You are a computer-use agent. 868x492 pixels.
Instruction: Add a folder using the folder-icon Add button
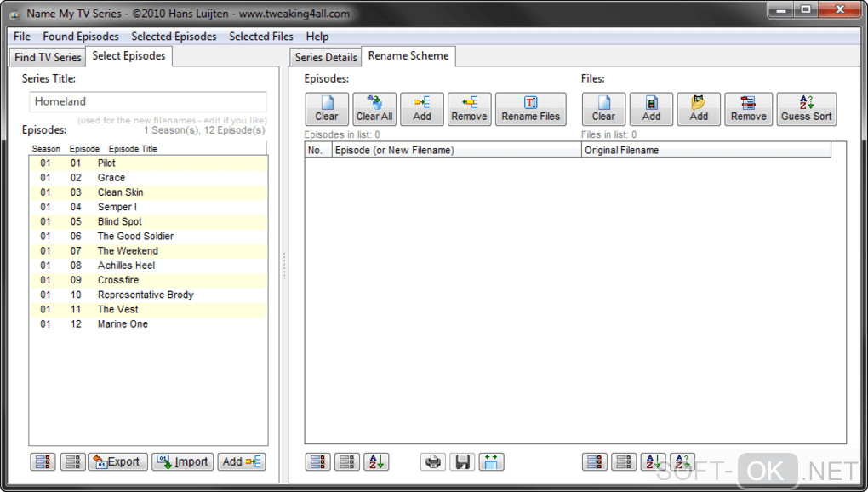[699, 109]
